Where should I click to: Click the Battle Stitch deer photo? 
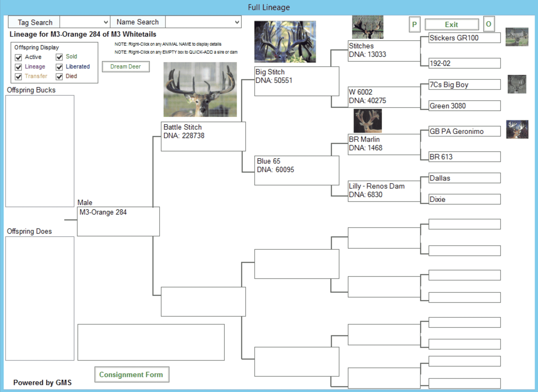pos(200,90)
